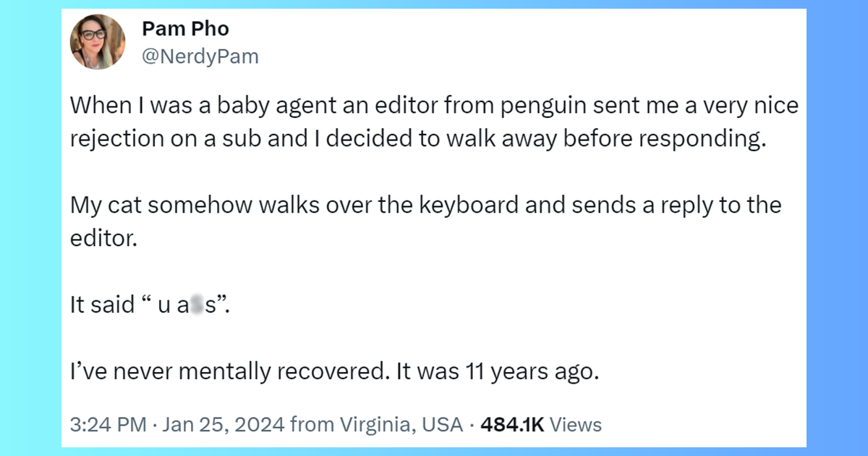The width and height of the screenshot is (868, 456).
Task: Open Pam Pho's profile picture
Action: 98,41
